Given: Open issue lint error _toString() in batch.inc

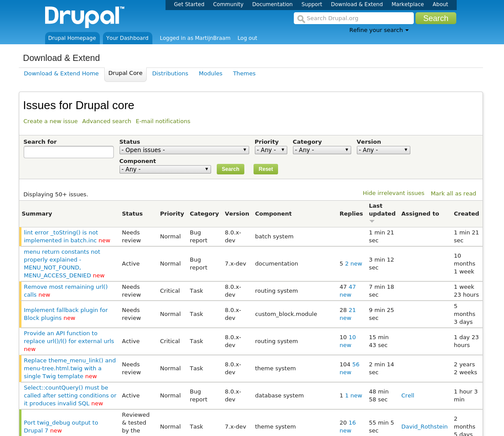Looking at the screenshot, I should [61, 237].
